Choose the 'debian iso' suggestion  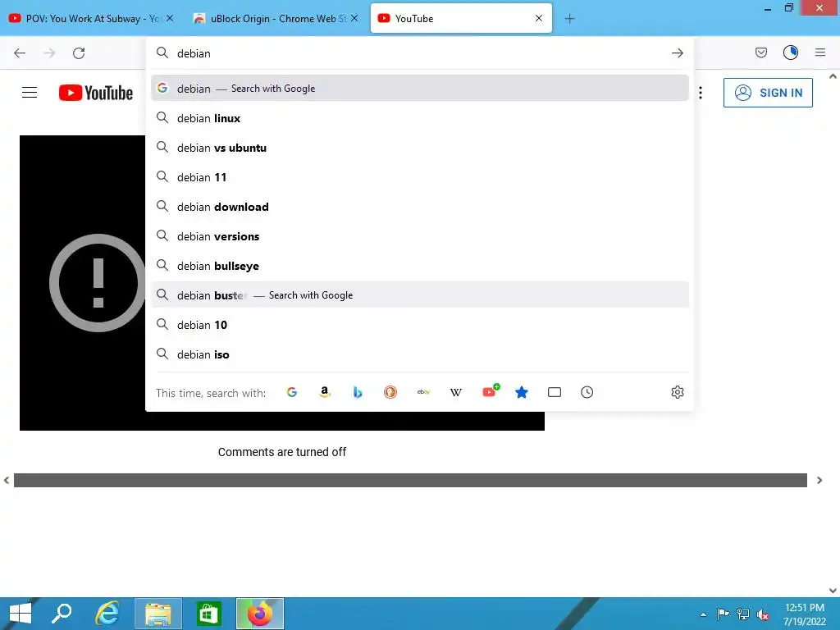tap(419, 354)
